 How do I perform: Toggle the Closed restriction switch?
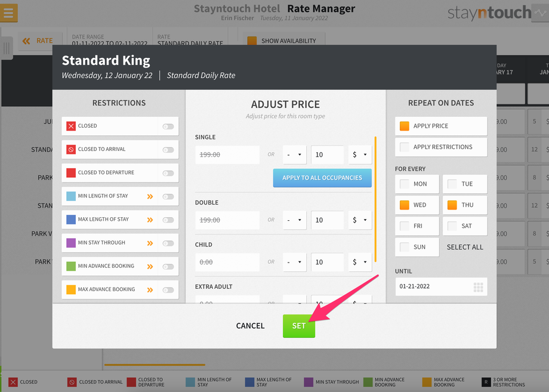(x=168, y=126)
